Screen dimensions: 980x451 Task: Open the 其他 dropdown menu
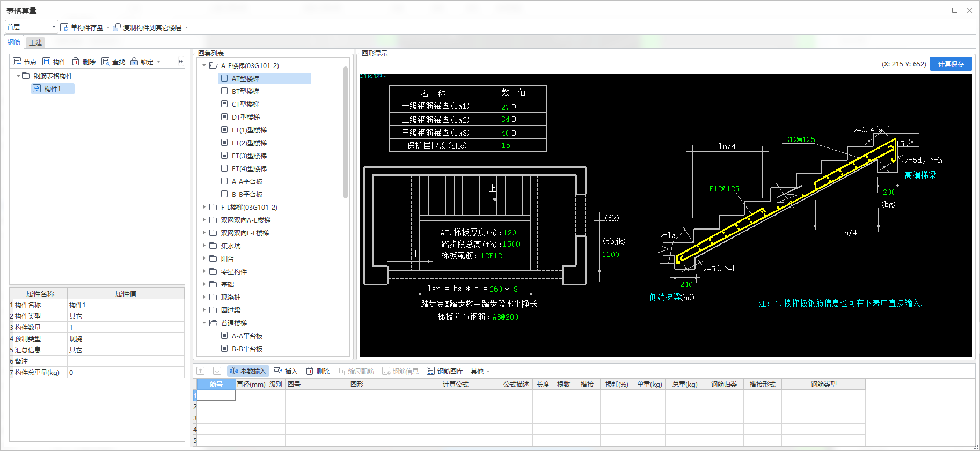(480, 371)
